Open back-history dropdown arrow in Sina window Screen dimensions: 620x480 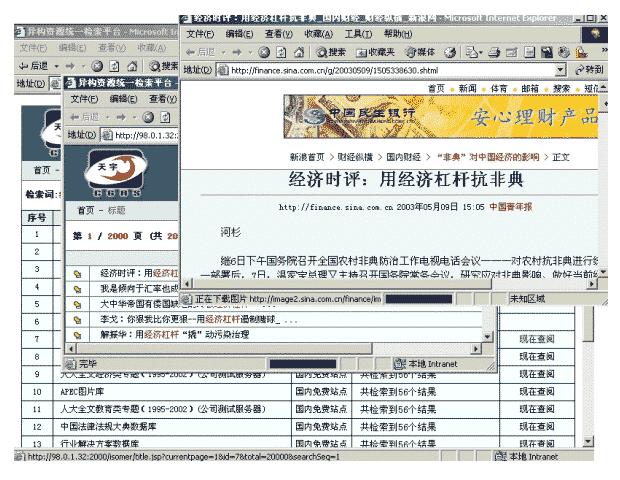pyautogui.click(x=223, y=52)
